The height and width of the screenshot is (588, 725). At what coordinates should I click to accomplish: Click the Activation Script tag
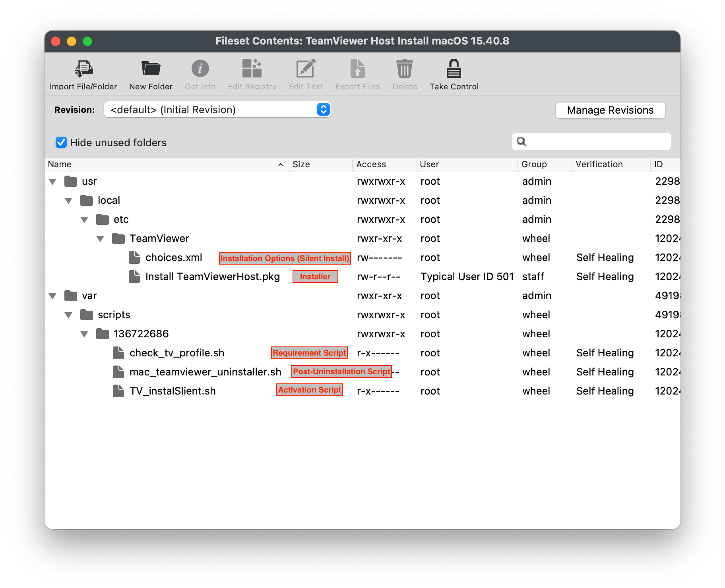click(x=309, y=390)
